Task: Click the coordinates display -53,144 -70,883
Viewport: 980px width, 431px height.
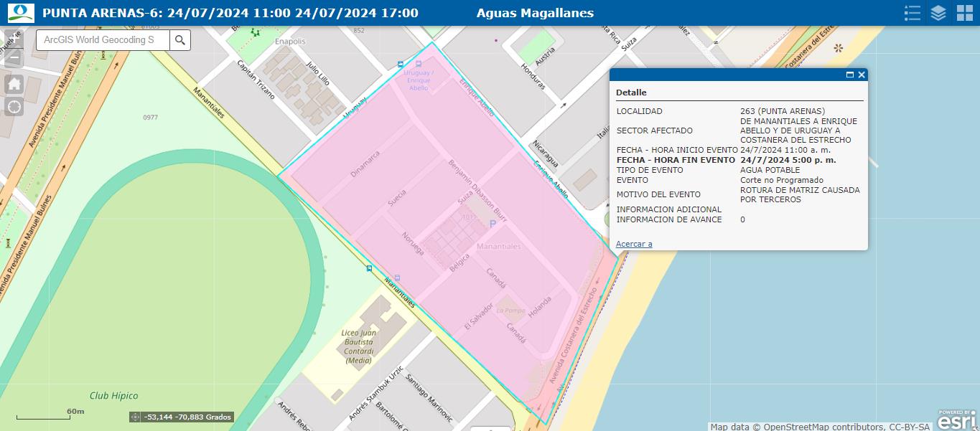Action: coord(187,417)
